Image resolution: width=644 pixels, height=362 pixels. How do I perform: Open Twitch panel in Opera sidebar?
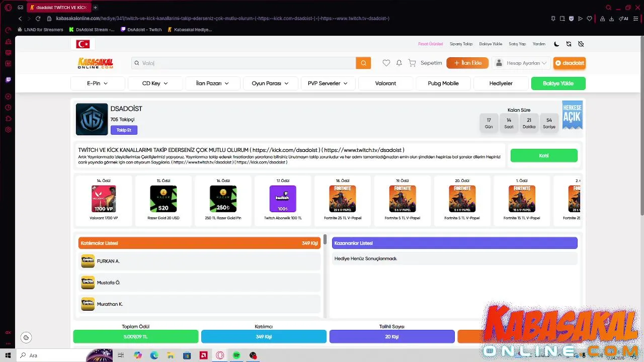pos(8,79)
